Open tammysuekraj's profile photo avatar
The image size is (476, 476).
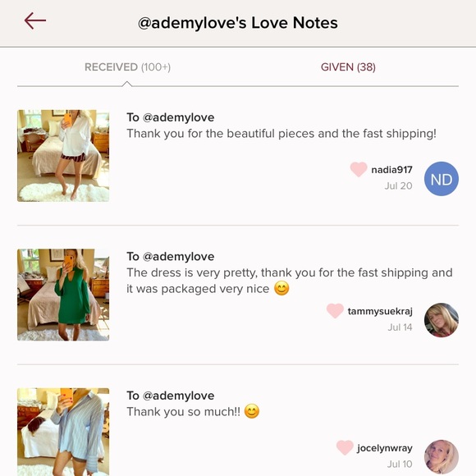pos(441,320)
